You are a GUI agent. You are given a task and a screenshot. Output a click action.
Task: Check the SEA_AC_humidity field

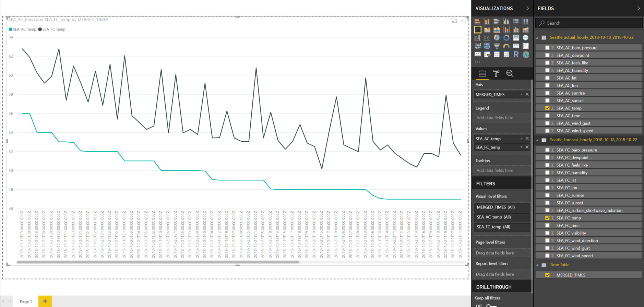[547, 70]
